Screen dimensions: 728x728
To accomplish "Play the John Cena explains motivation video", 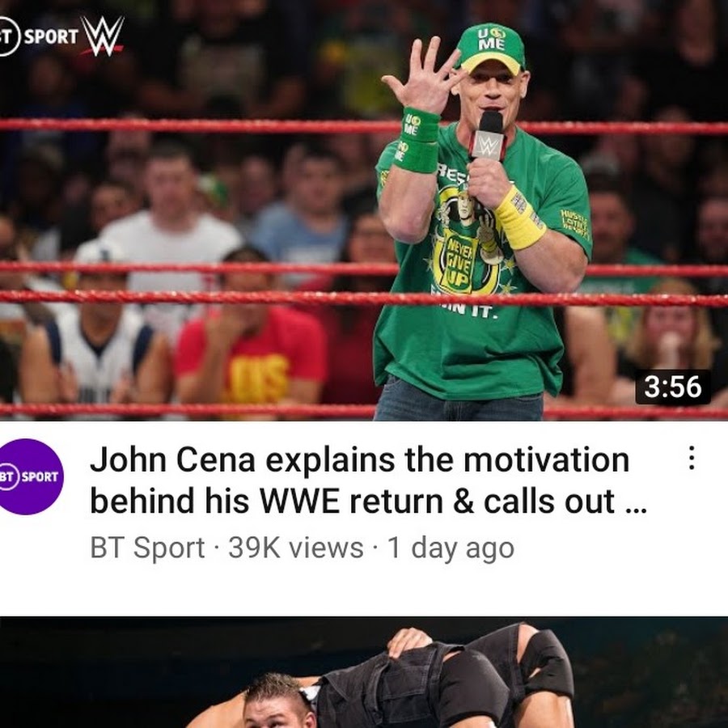I will point(364,210).
